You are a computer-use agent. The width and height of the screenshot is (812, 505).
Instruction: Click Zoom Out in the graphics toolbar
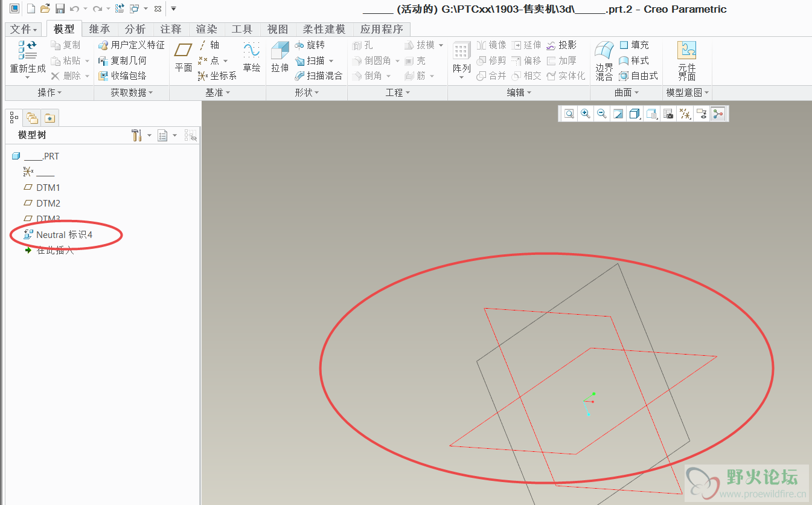pyautogui.click(x=601, y=114)
